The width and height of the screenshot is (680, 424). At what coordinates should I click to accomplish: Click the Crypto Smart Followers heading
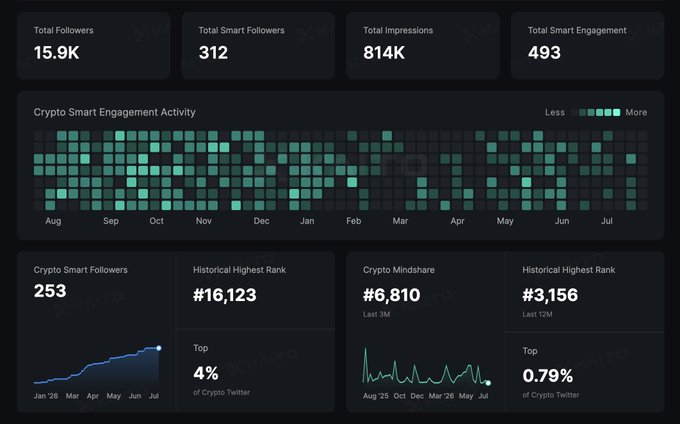point(81,270)
